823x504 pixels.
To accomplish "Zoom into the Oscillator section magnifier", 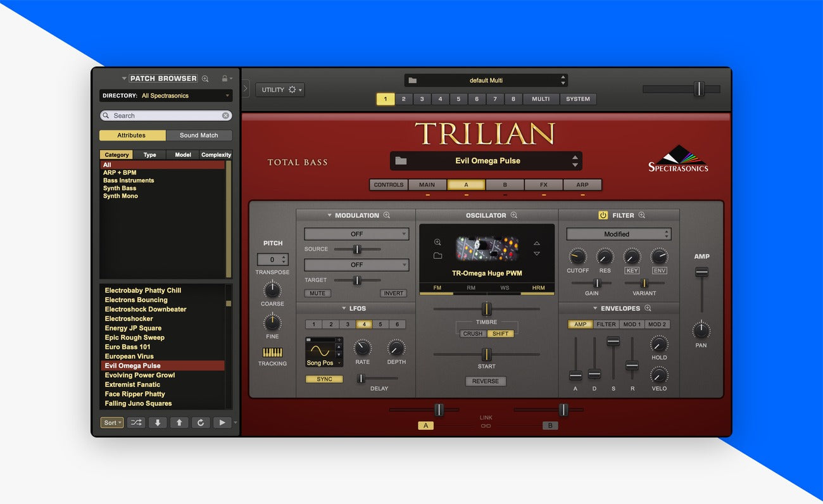I will click(x=514, y=215).
